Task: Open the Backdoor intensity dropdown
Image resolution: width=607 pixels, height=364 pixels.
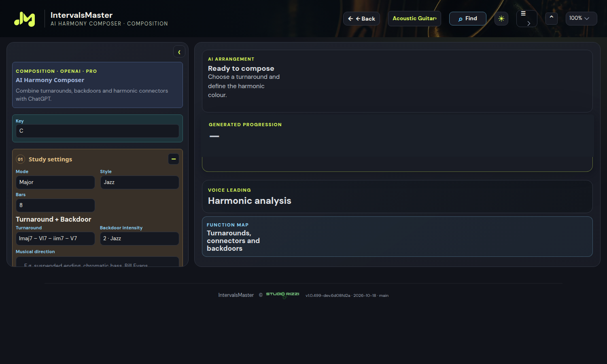Action: point(140,239)
